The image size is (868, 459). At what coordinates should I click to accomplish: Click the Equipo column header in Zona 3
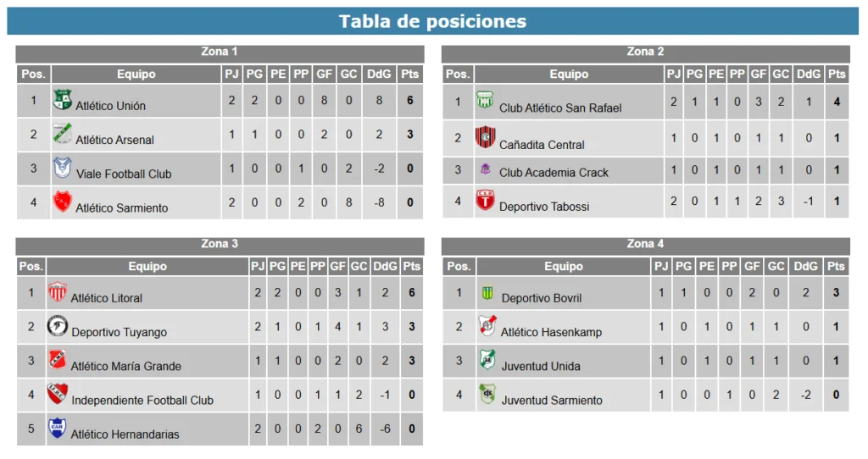147,267
